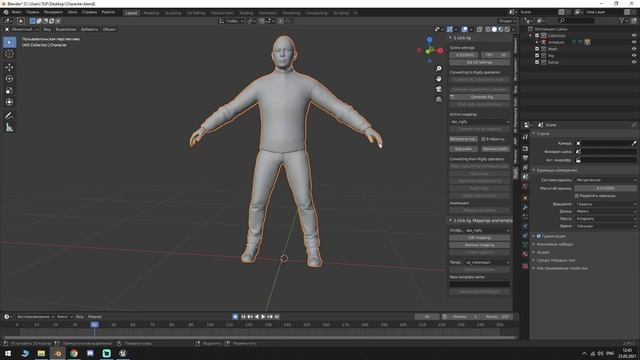640x360 pixels.
Task: Select the Annotate pencil tool
Action: click(9, 116)
